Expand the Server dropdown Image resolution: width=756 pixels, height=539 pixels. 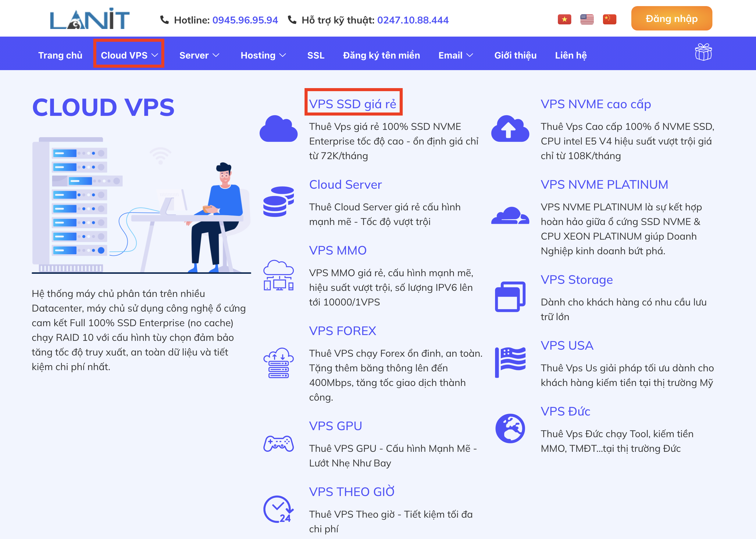(199, 55)
